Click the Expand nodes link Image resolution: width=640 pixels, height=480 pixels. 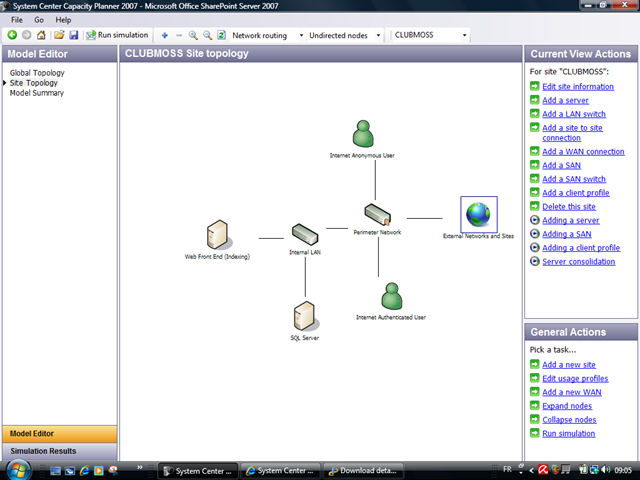[x=567, y=406]
